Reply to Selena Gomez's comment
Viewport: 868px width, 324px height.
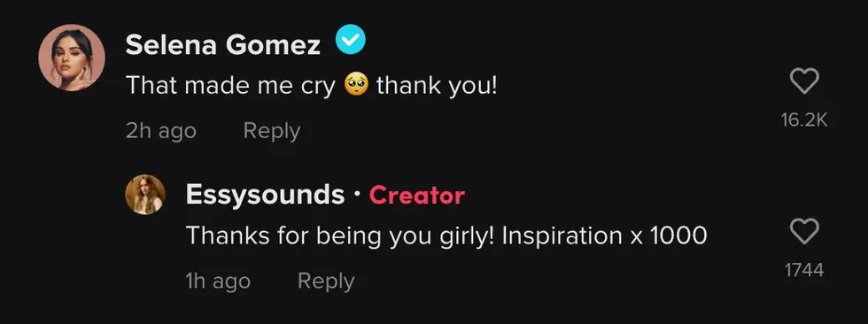(x=272, y=131)
